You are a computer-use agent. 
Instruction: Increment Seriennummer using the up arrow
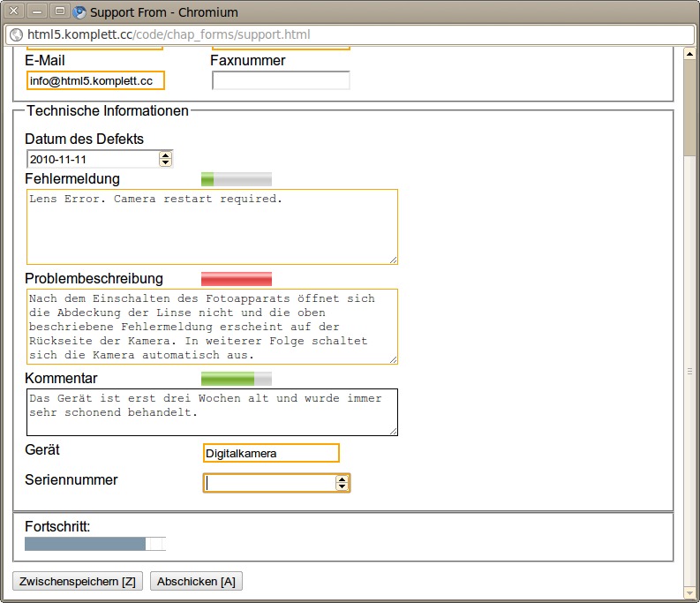point(342,479)
